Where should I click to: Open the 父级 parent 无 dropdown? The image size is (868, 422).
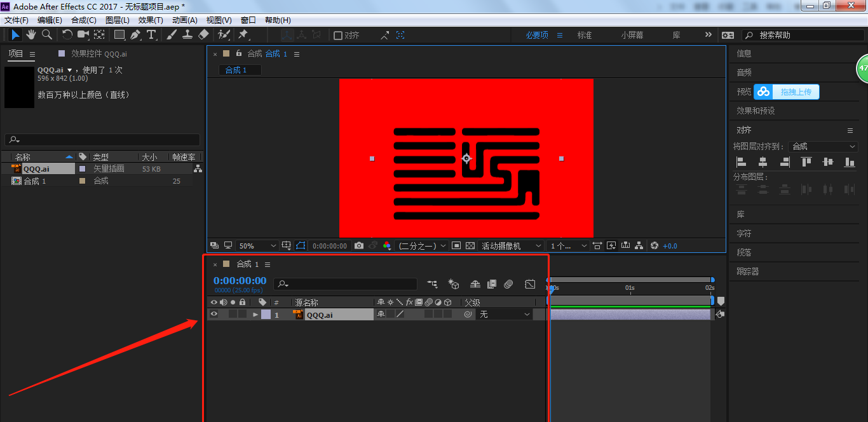point(505,314)
